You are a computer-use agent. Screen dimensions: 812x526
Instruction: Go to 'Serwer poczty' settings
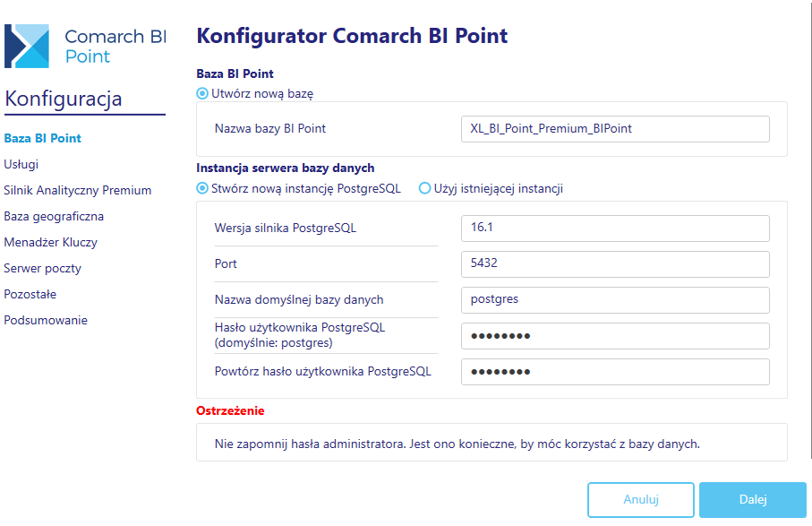pyautogui.click(x=42, y=268)
